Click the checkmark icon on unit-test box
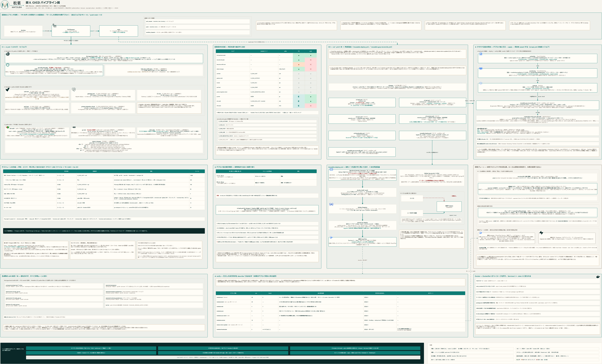Screen dimensions: 602x364 coord(8,90)
